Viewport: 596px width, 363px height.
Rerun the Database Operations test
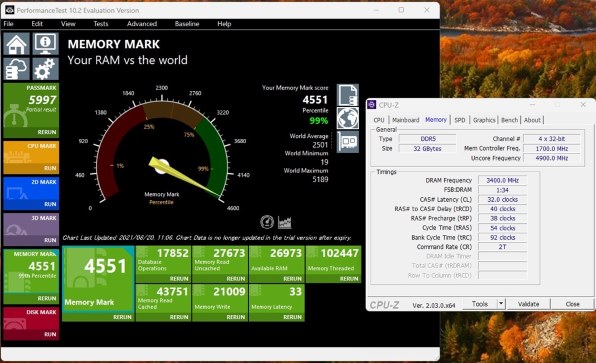click(x=179, y=279)
